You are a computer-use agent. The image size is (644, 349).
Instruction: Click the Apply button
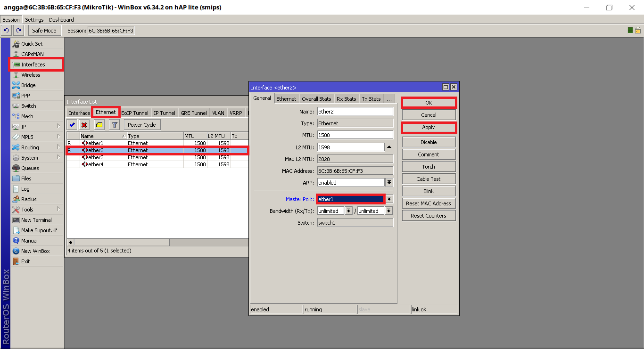click(429, 127)
